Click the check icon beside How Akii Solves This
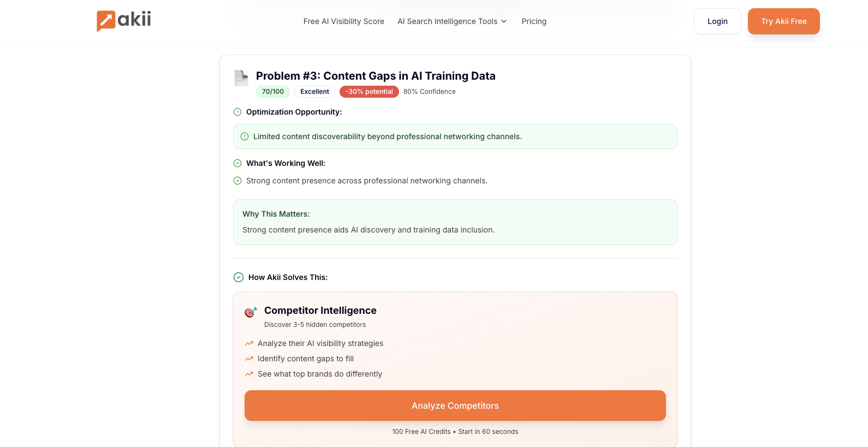 pos(239,277)
